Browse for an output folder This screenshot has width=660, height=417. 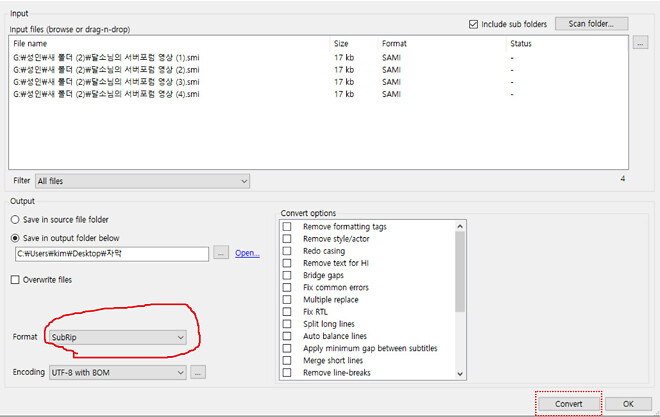221,253
